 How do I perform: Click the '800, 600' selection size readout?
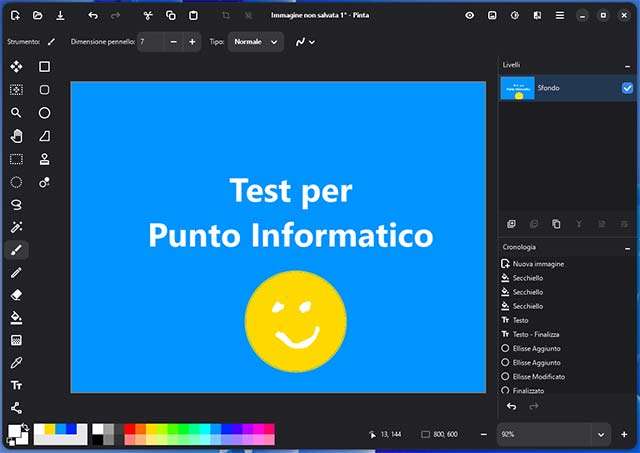pyautogui.click(x=440, y=435)
